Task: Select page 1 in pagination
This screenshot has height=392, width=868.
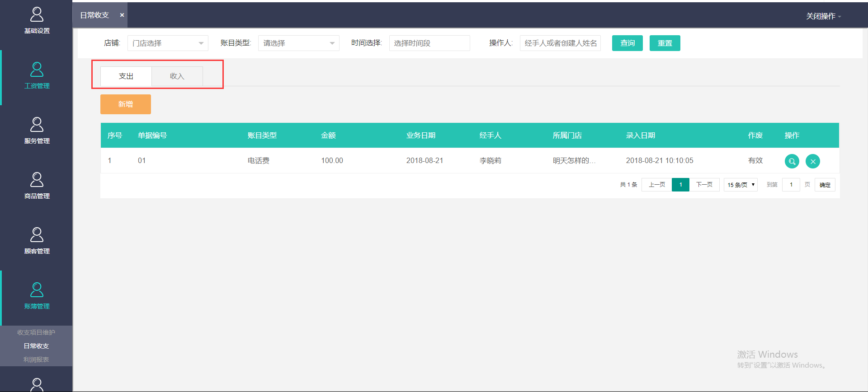Action: (680, 185)
